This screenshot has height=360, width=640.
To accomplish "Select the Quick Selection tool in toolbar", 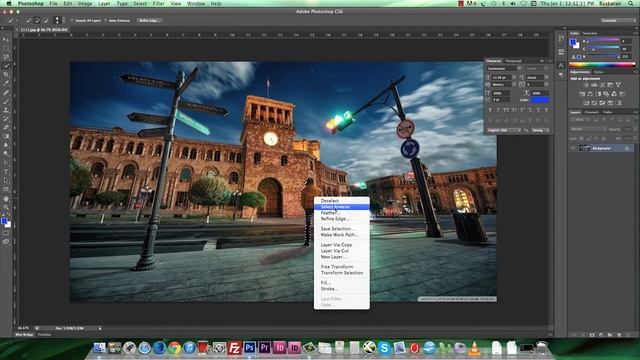I will 6,66.
